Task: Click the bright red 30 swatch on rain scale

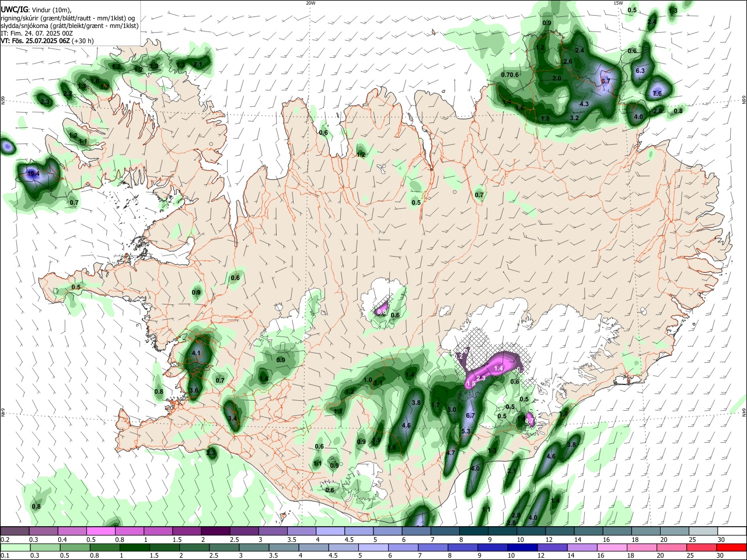Action: (x=731, y=547)
